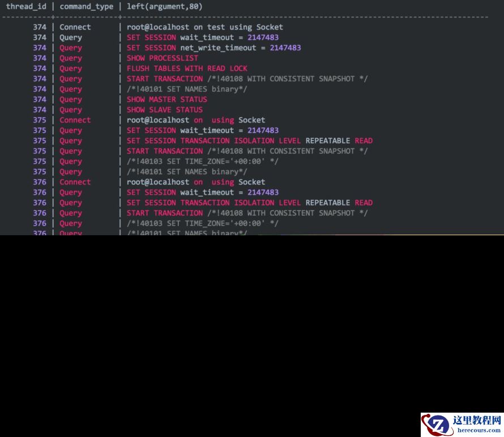Click thread 374 'SET NAMES binary' comment

coord(187,89)
